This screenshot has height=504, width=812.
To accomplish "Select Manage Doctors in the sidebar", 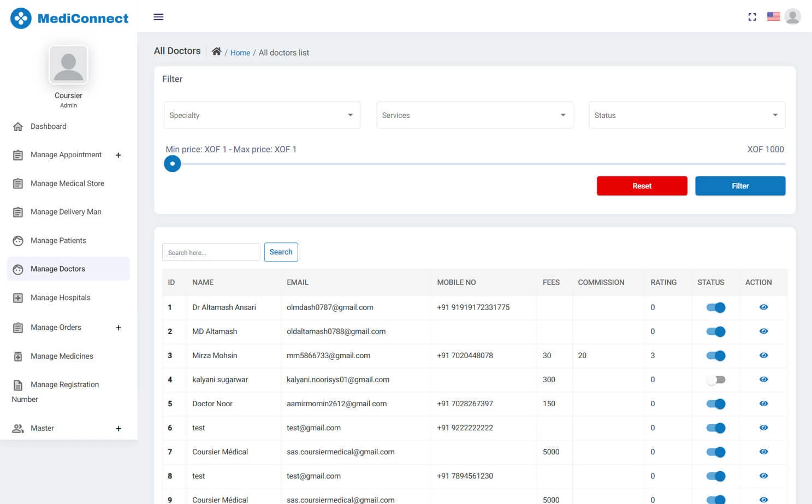I will pos(58,269).
